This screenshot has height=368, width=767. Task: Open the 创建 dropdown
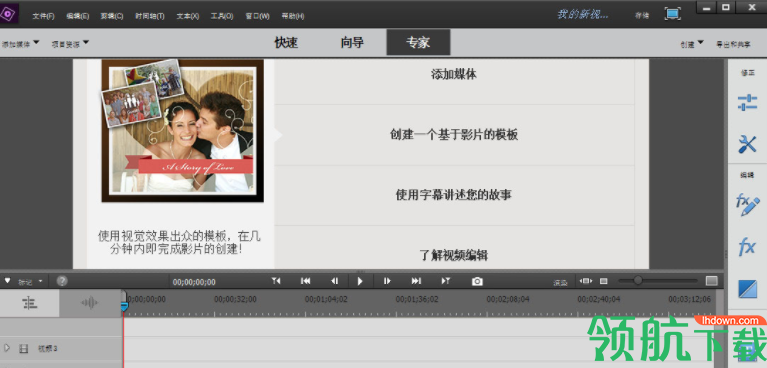[x=692, y=44]
